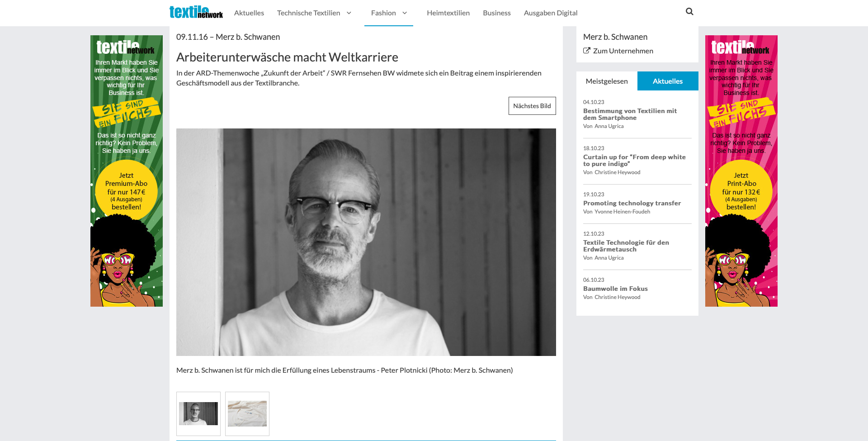Select the portrait thumbnail of Peter Plotnicki
This screenshot has height=441, width=868.
click(198, 414)
